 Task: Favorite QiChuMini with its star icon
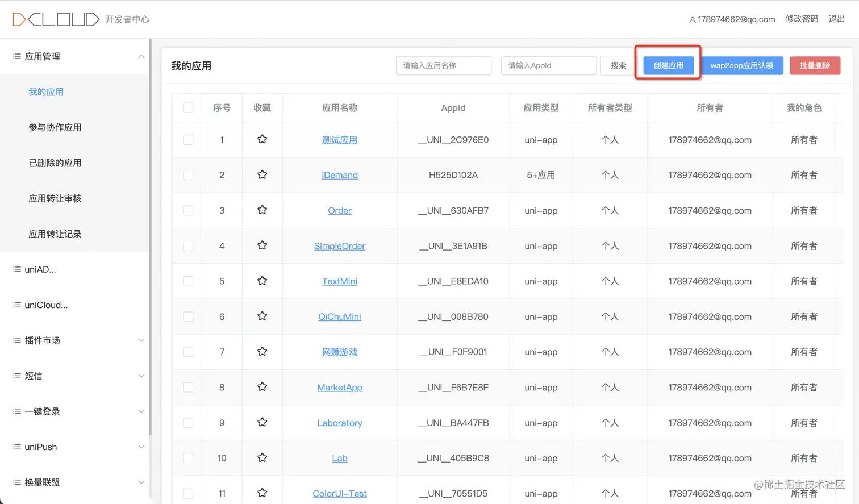click(262, 316)
